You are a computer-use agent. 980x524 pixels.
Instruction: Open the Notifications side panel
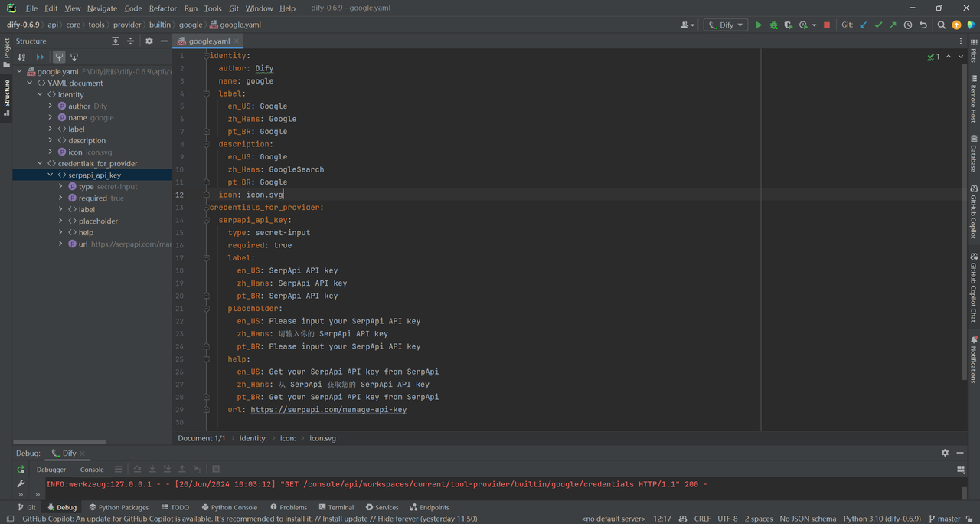[974, 359]
